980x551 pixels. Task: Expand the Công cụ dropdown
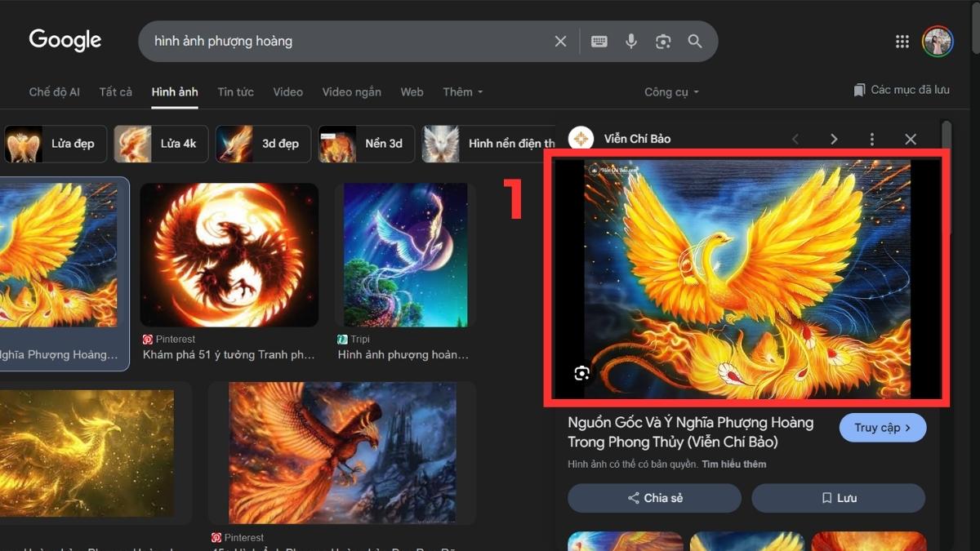(671, 92)
